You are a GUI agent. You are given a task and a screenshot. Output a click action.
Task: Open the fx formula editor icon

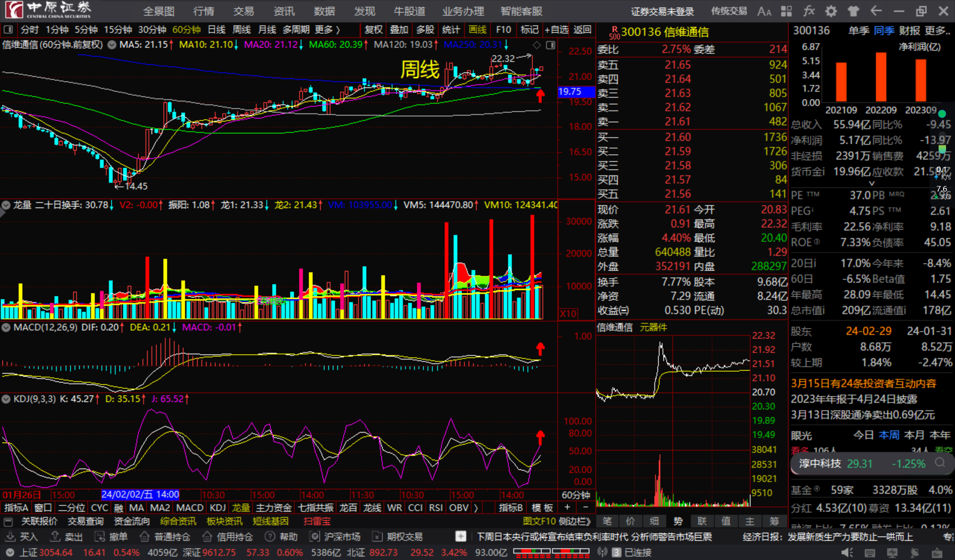point(809,11)
